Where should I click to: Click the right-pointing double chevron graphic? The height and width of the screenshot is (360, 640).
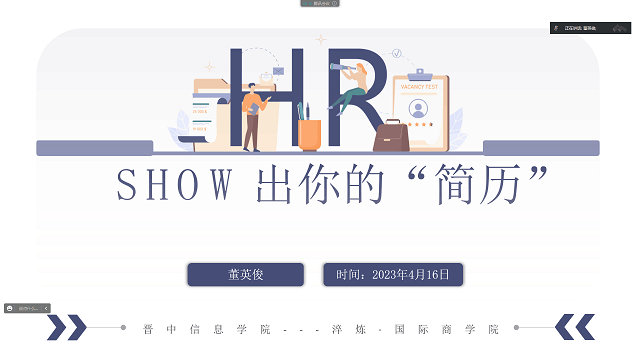[67, 327]
